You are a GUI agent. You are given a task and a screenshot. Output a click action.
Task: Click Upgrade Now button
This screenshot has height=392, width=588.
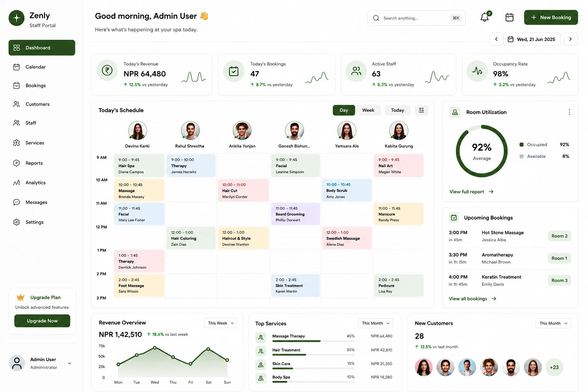pos(42,321)
